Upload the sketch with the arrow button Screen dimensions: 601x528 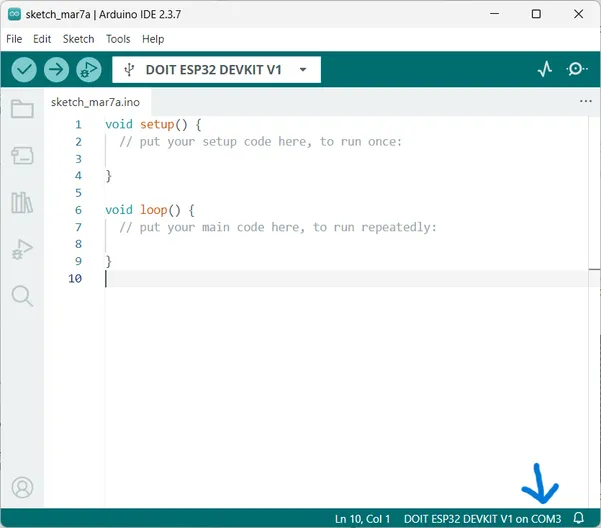[56, 70]
